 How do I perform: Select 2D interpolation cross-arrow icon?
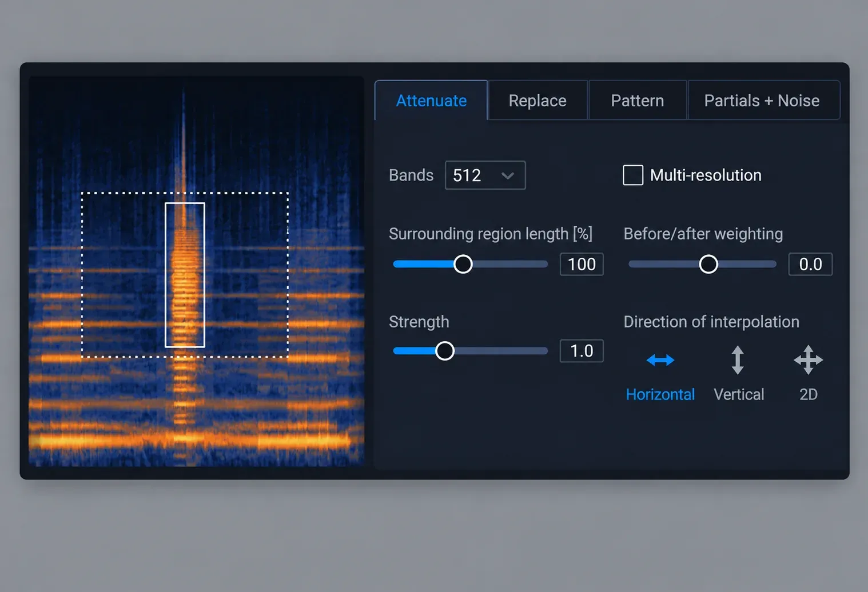click(808, 360)
